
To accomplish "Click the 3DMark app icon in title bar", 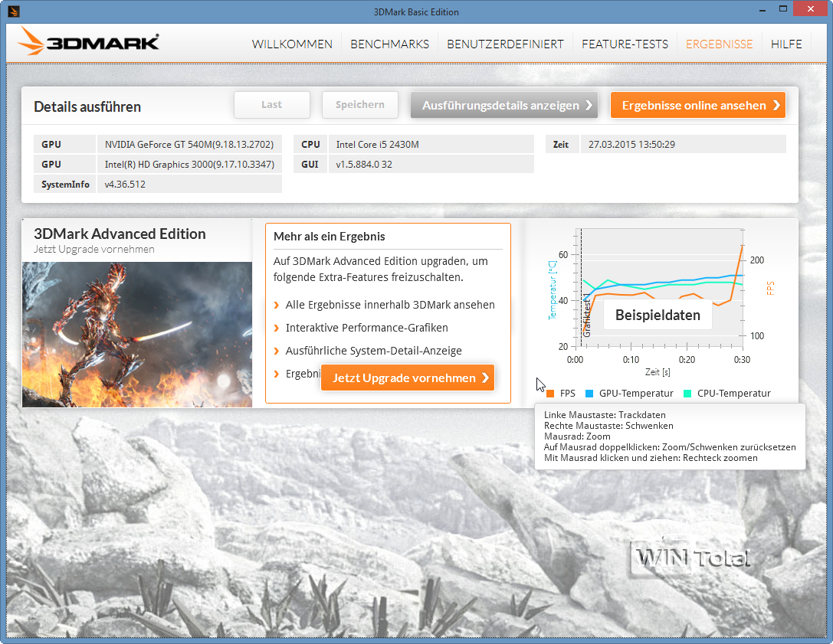I will point(14,11).
